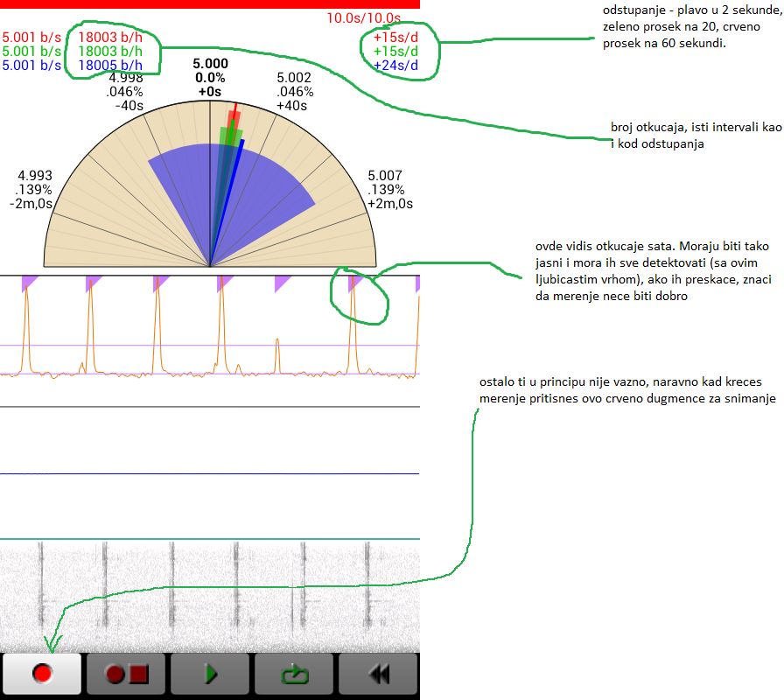
Task: Select the blue 18005 b/h reading
Action: pyautogui.click(x=110, y=65)
